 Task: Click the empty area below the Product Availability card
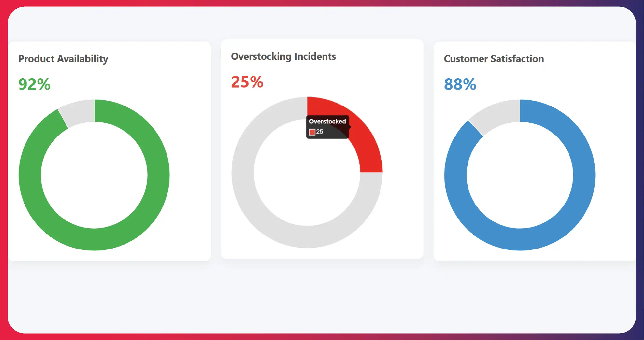click(x=109, y=296)
